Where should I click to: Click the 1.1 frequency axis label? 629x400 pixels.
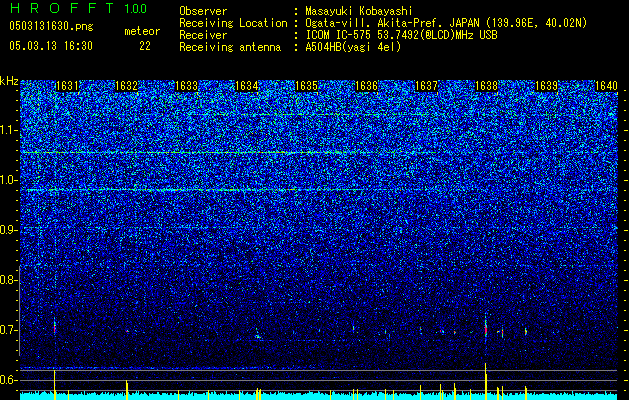(x=8, y=130)
